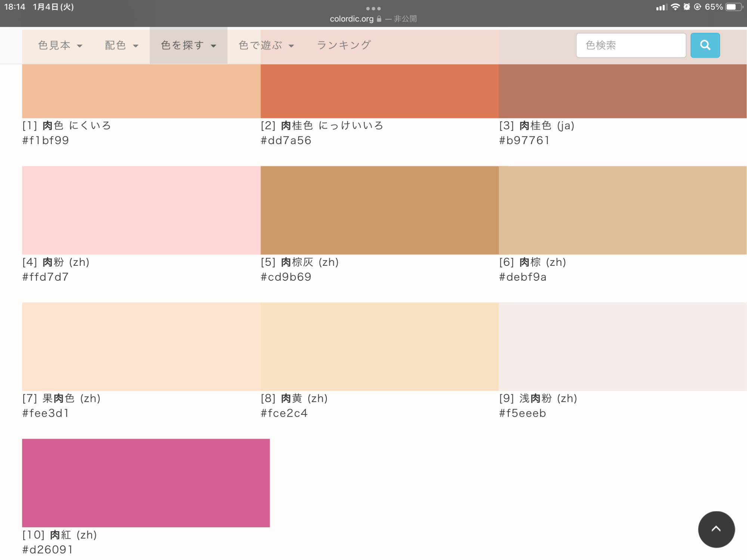Focus the 色検索 search field
The height and width of the screenshot is (560, 747).
point(631,45)
